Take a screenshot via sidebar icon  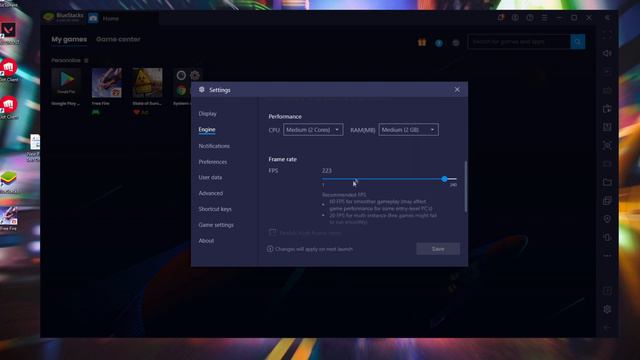coord(607,145)
